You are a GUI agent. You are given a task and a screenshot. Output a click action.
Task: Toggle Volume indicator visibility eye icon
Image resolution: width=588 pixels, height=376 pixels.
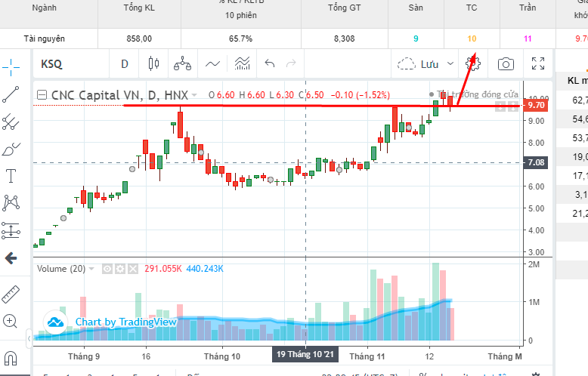click(x=107, y=269)
